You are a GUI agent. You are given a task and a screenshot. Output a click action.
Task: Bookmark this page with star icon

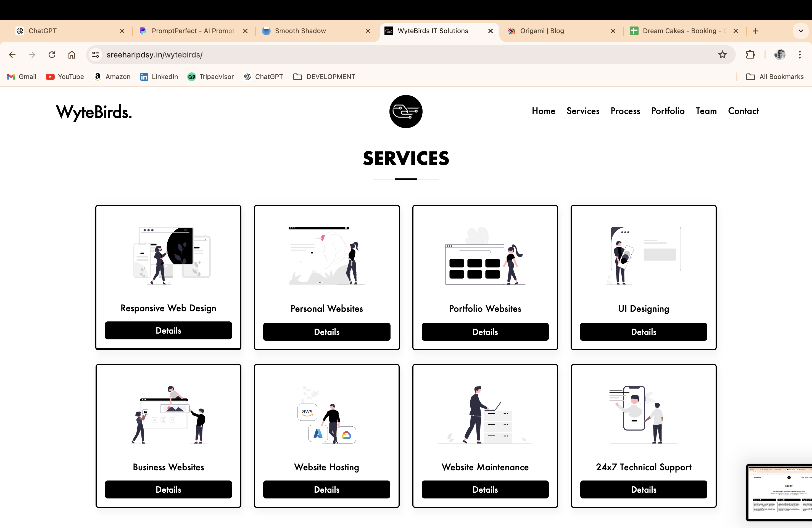pos(722,55)
